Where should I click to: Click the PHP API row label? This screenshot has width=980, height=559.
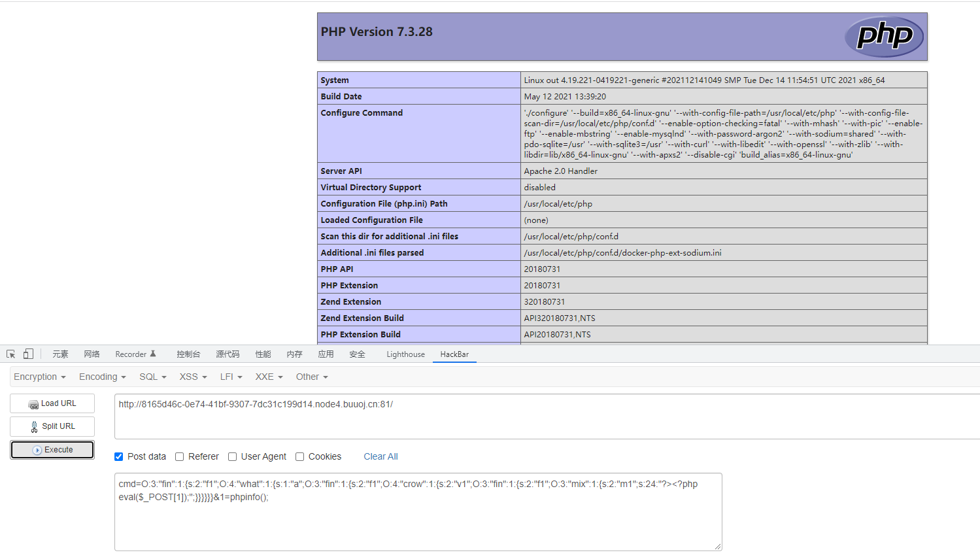point(337,269)
